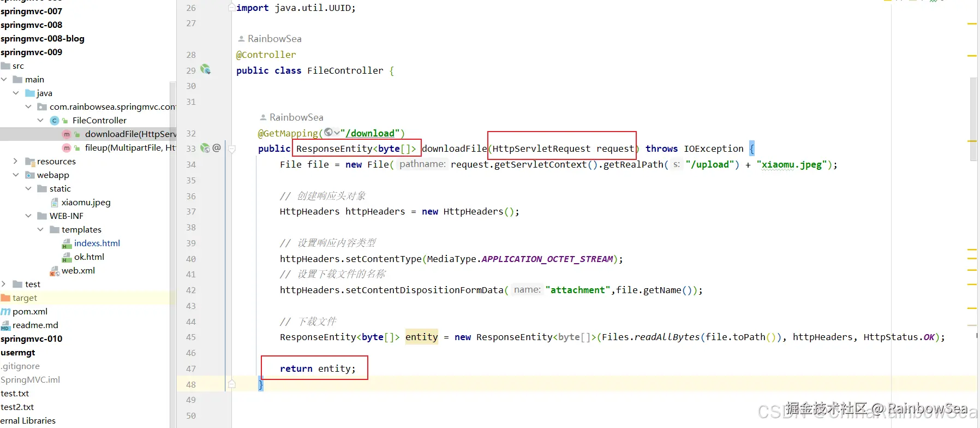Click the pathname: parameter hint on line 34
Image resolution: width=980 pixels, height=428 pixels.
click(x=422, y=164)
